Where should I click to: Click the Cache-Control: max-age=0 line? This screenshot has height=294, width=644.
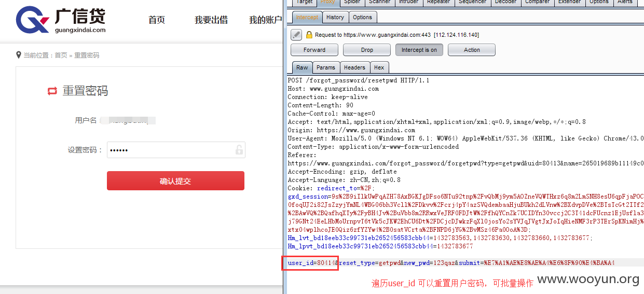point(332,114)
